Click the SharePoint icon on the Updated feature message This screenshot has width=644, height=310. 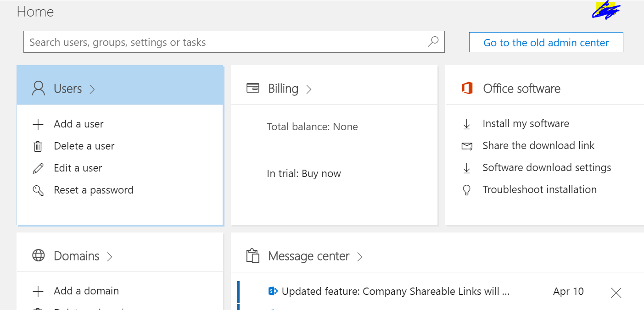[x=273, y=291]
